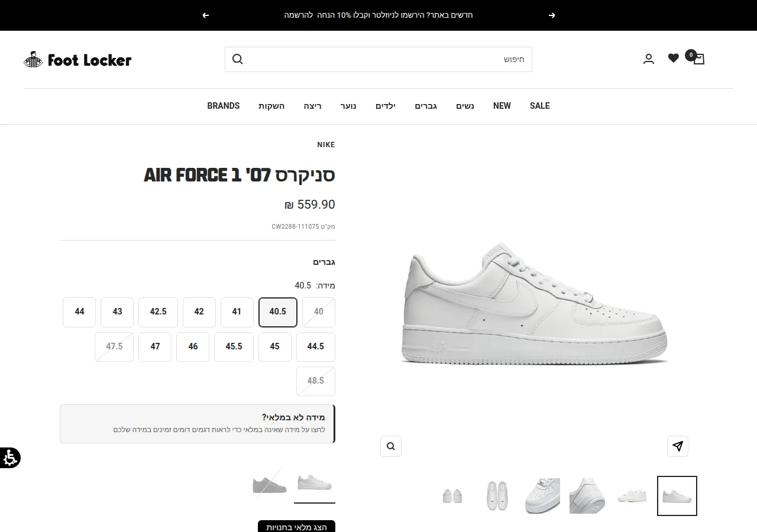The width and height of the screenshot is (757, 532).
Task: Open the BRANDS menu
Action: pos(224,106)
